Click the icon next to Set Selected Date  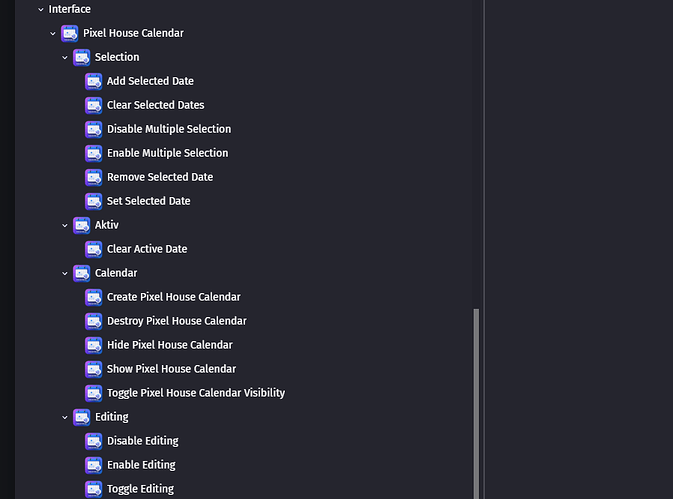94,201
